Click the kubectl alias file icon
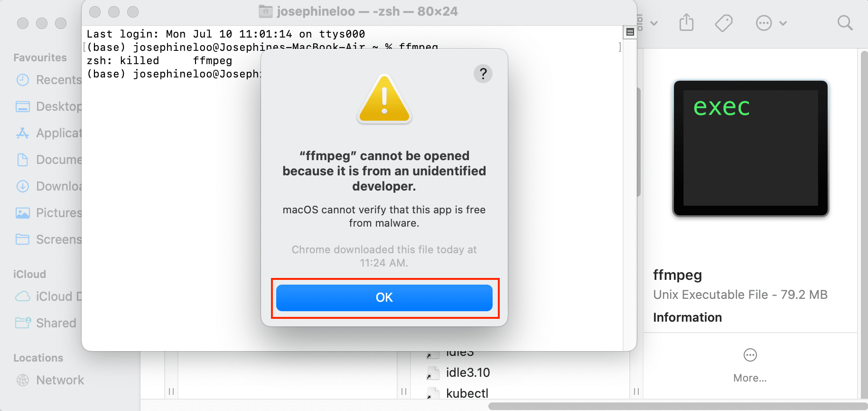 [x=432, y=394]
